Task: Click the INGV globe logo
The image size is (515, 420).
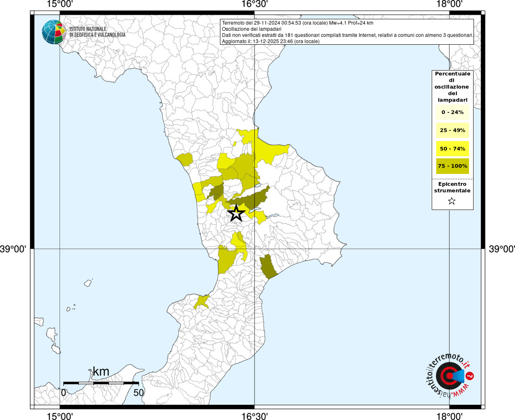Action: pyautogui.click(x=54, y=32)
